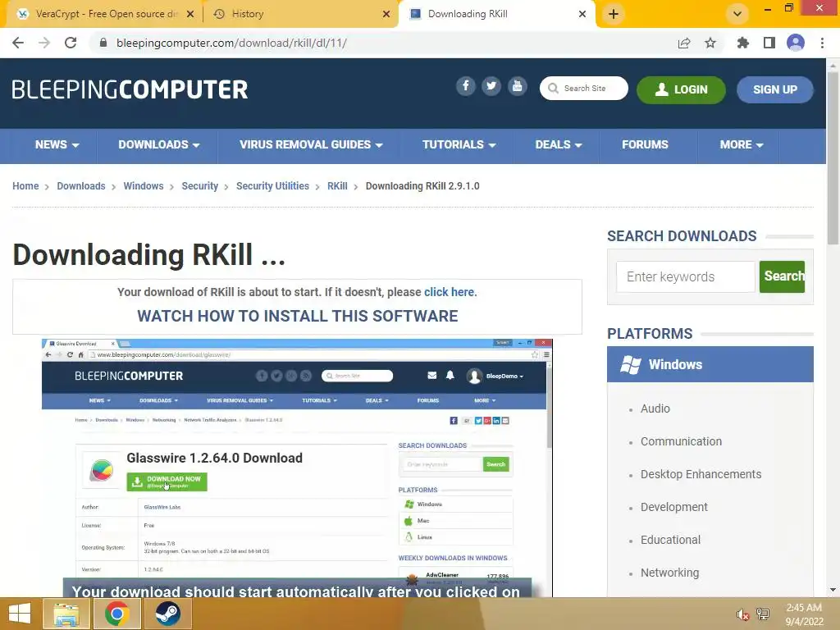Bookmark this page with the star icon
This screenshot has width=840, height=630.
pyautogui.click(x=710, y=43)
